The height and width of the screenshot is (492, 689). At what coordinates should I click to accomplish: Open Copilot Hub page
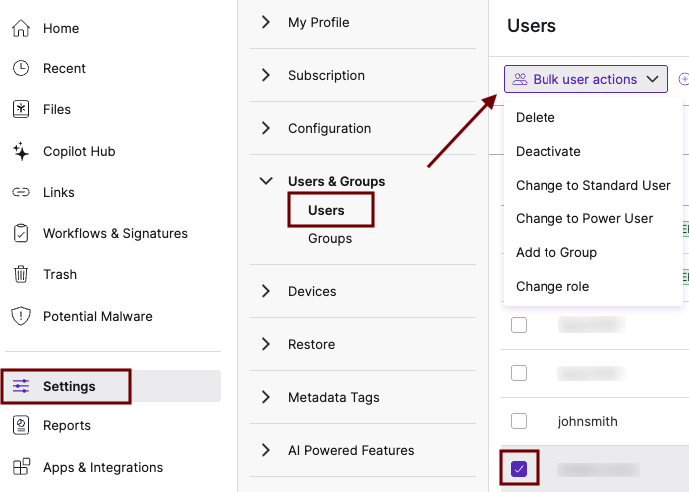(x=79, y=151)
